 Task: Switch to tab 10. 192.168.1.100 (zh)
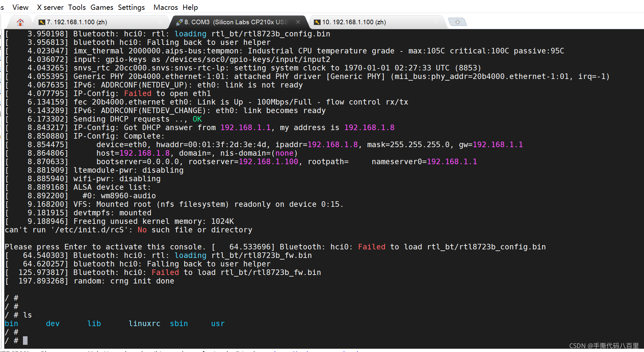click(377, 22)
